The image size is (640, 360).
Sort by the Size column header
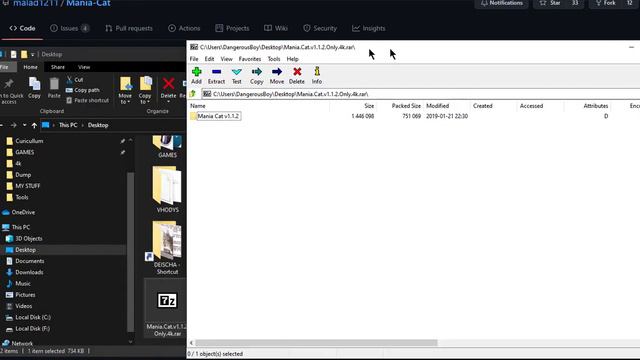click(369, 106)
